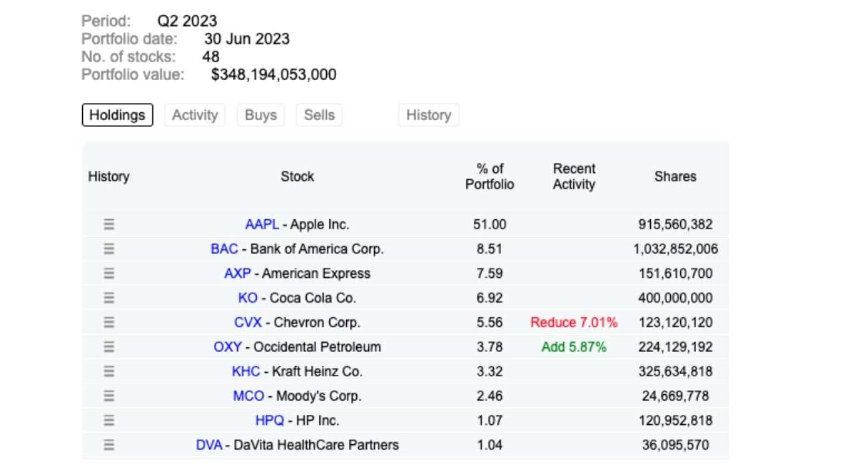
Task: Switch to the Activity tab
Action: (x=195, y=115)
